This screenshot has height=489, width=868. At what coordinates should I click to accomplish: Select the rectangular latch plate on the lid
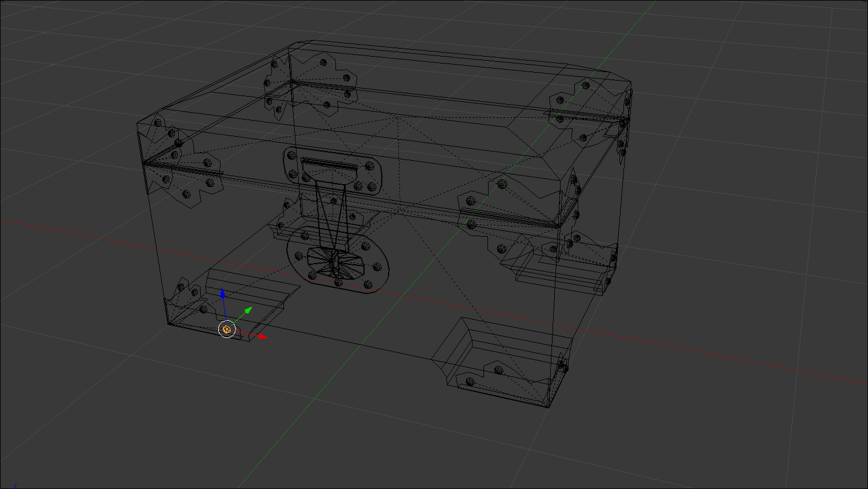point(333,171)
